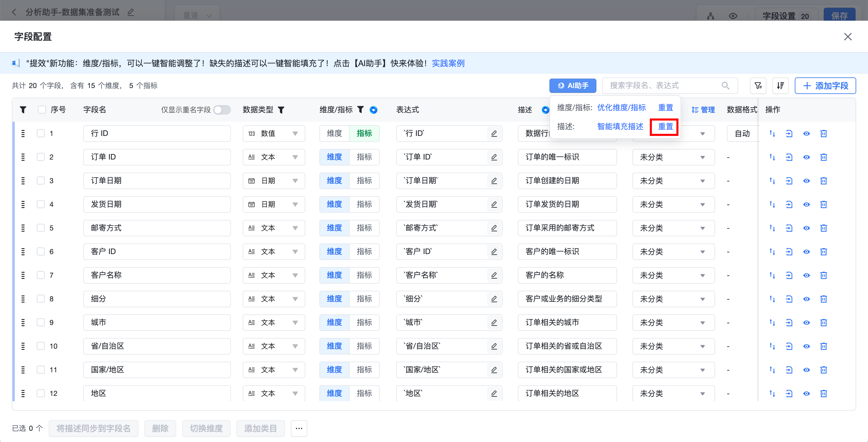Click the drag handle of row 国家/地区
This screenshot has height=442, width=868.
(x=23, y=370)
